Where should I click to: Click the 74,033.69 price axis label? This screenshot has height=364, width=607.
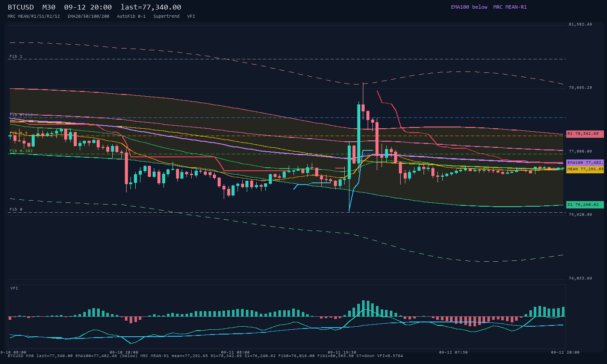pyautogui.click(x=580, y=278)
